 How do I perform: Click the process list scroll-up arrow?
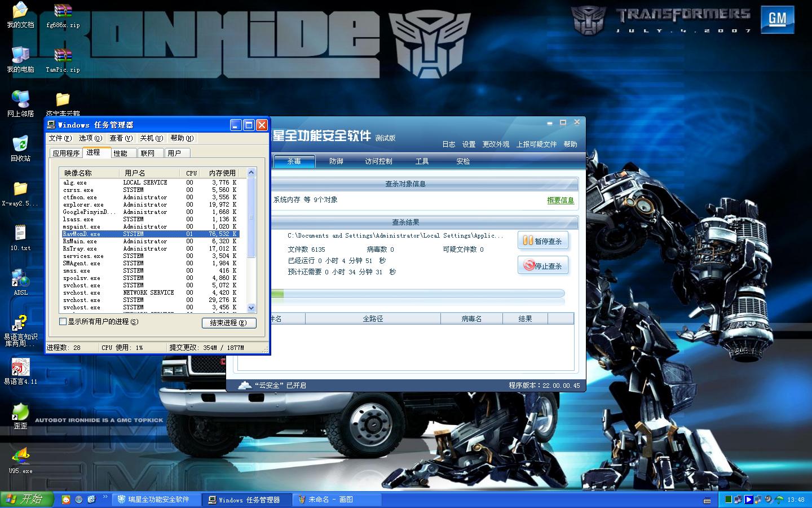click(x=251, y=173)
